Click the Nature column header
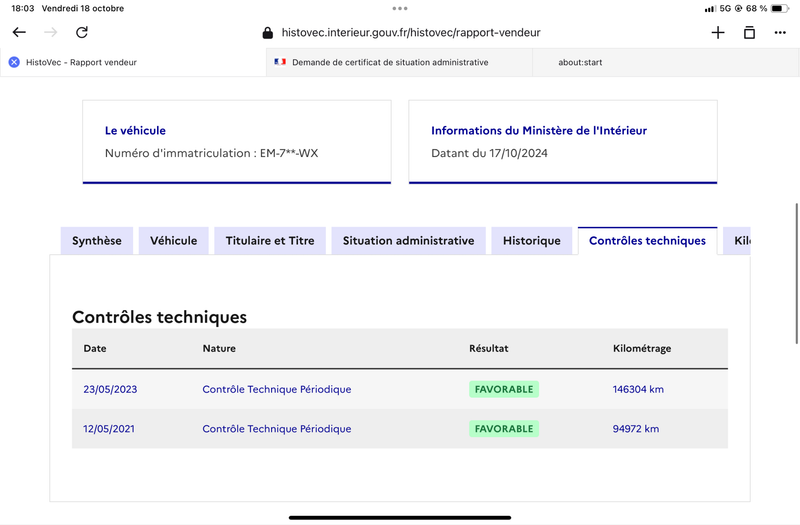 (x=219, y=348)
